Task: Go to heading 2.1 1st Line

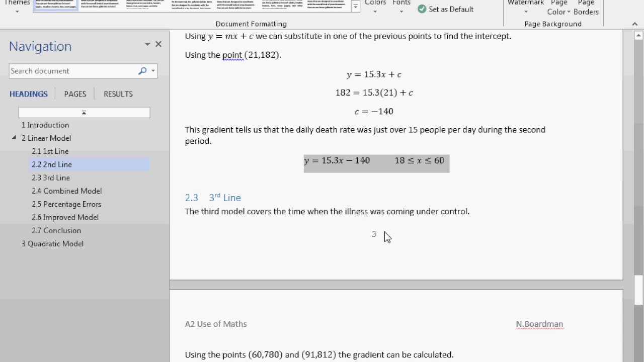Action: [50, 151]
